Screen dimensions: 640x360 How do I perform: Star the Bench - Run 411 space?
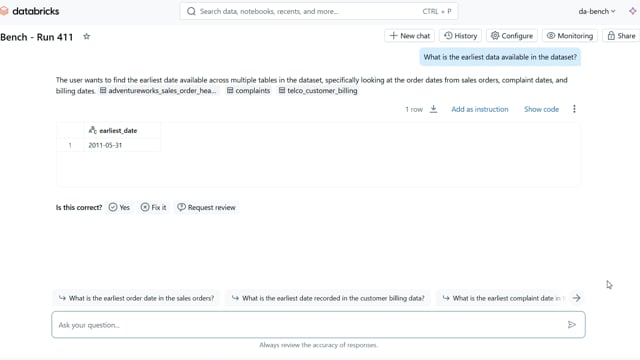[x=87, y=36]
